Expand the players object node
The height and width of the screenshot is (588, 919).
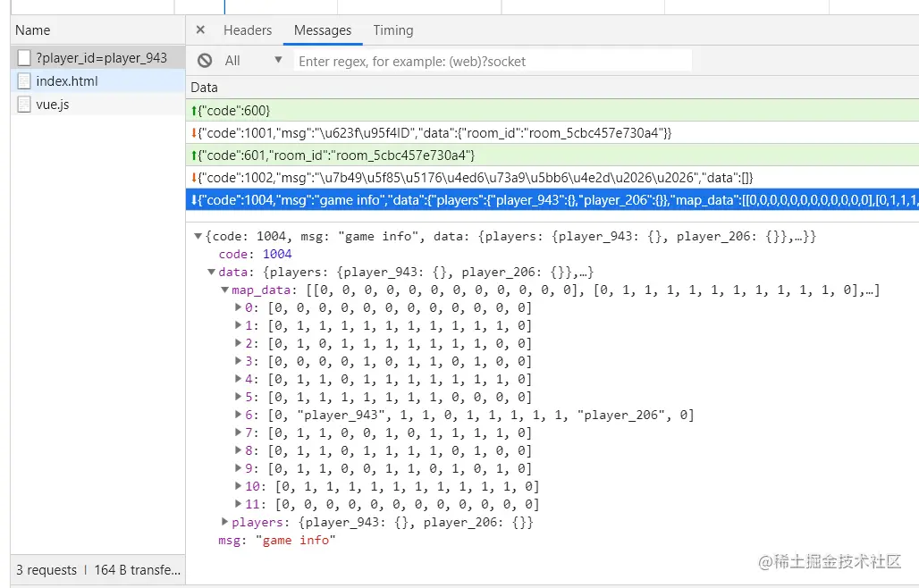[x=225, y=523]
